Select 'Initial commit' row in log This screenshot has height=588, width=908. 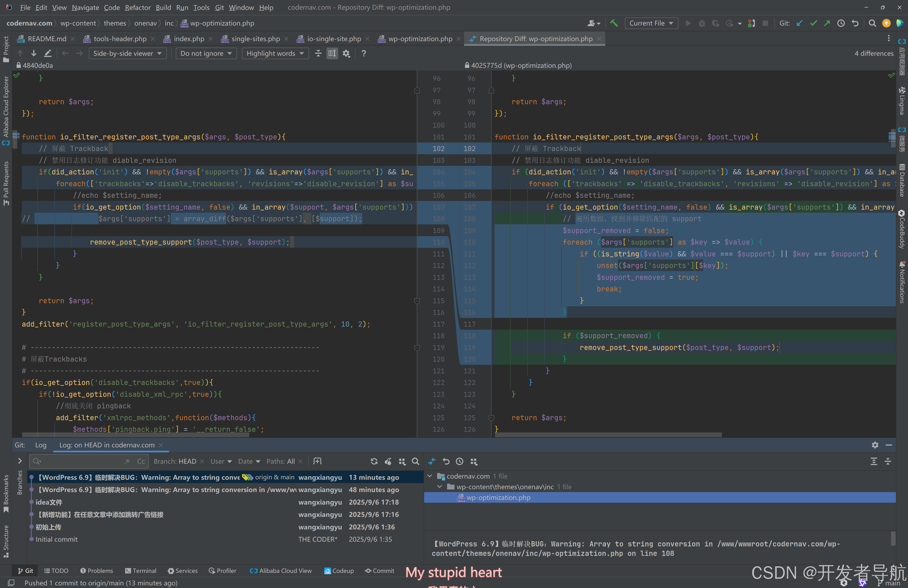225,540
